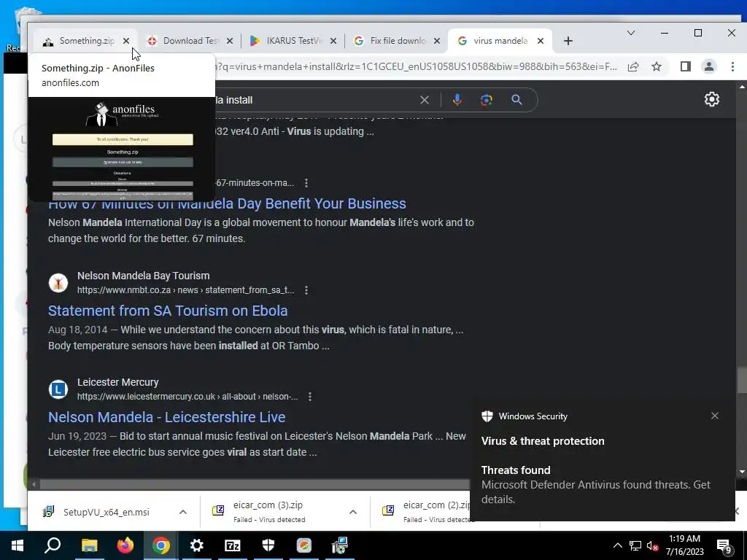Click the Google search text field
The width and height of the screenshot is (747, 560).
(314, 100)
